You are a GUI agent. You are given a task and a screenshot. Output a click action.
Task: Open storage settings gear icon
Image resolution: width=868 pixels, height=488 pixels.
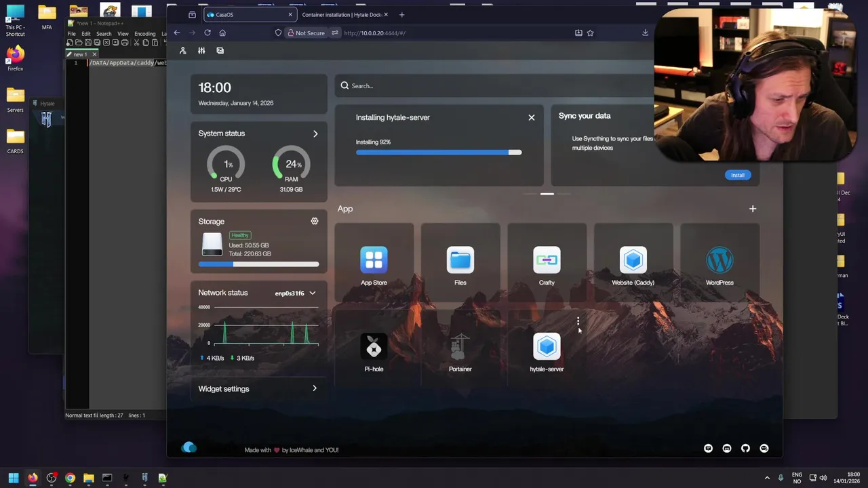pyautogui.click(x=315, y=222)
